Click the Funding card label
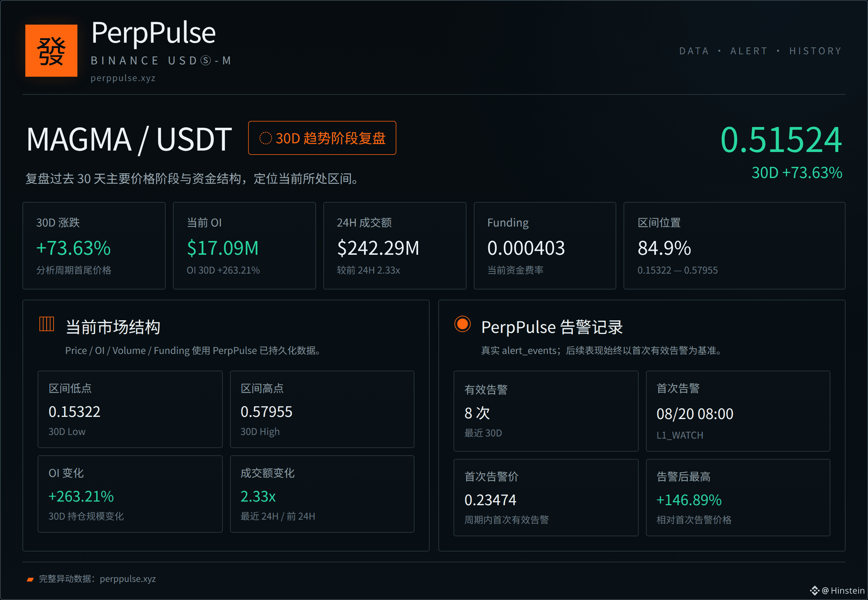 click(508, 223)
